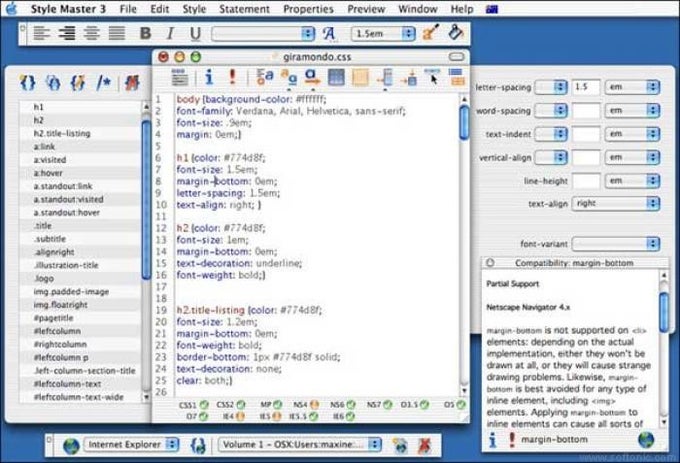The width and height of the screenshot is (680, 463).
Task: Click the new statement braces icon
Action: coord(28,82)
